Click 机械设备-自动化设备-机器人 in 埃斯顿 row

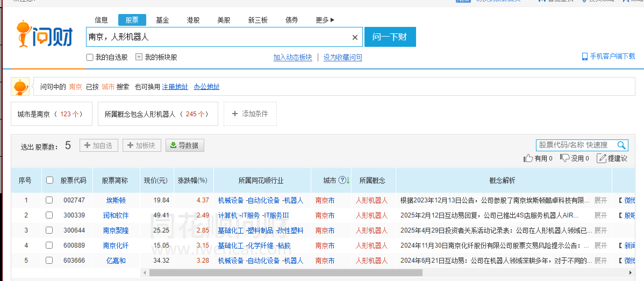pos(260,200)
